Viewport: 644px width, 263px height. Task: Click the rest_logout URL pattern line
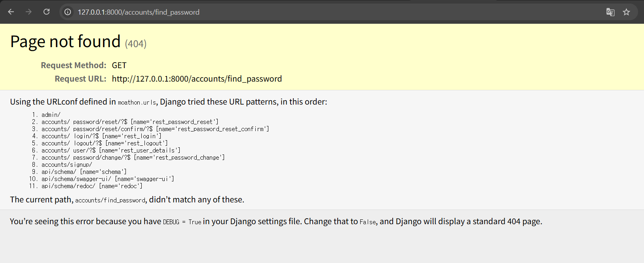(x=104, y=143)
